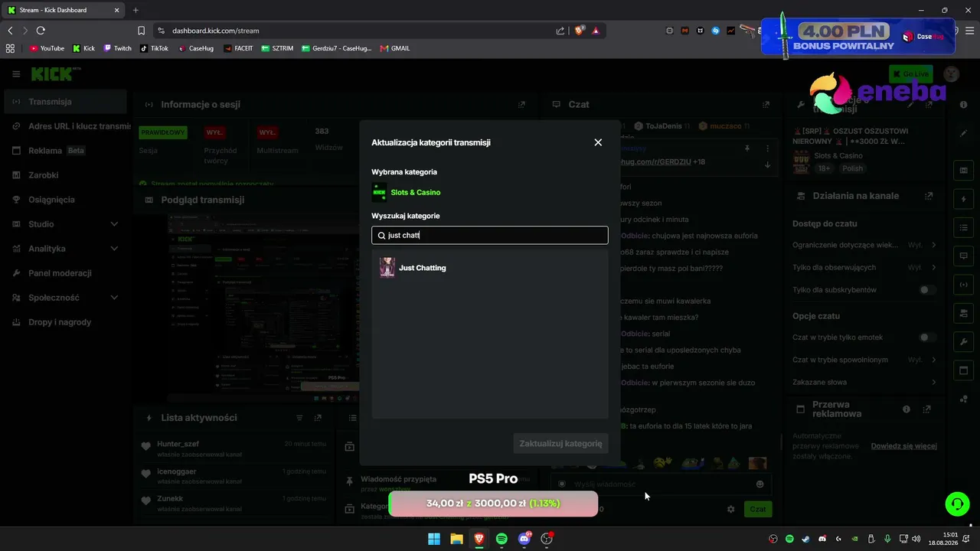Open File Explorer from the taskbar
This screenshot has width=980, height=551.
pos(456,539)
